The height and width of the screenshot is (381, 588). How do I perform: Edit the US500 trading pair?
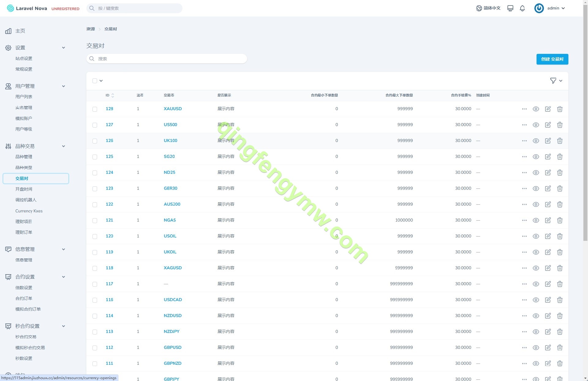(x=548, y=125)
